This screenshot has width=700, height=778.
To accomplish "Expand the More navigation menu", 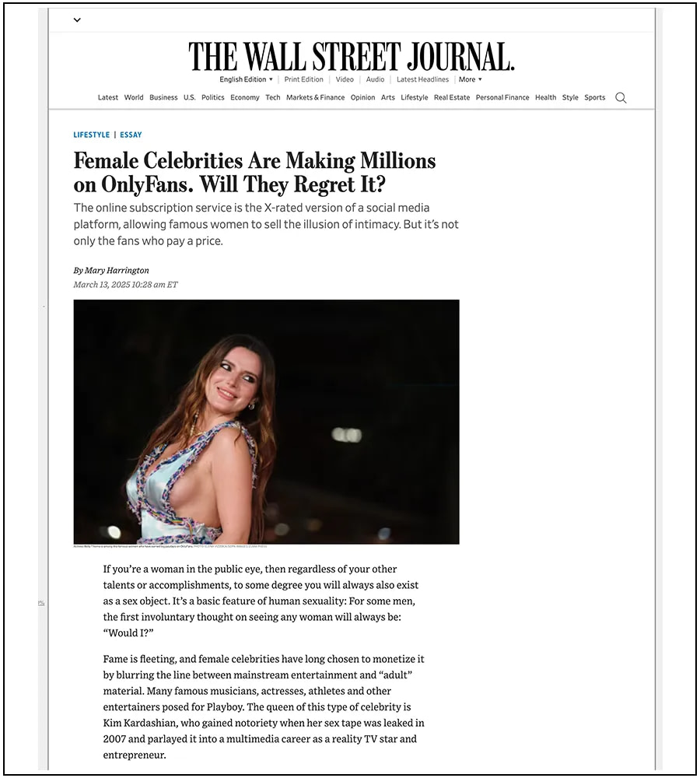I will [x=470, y=79].
